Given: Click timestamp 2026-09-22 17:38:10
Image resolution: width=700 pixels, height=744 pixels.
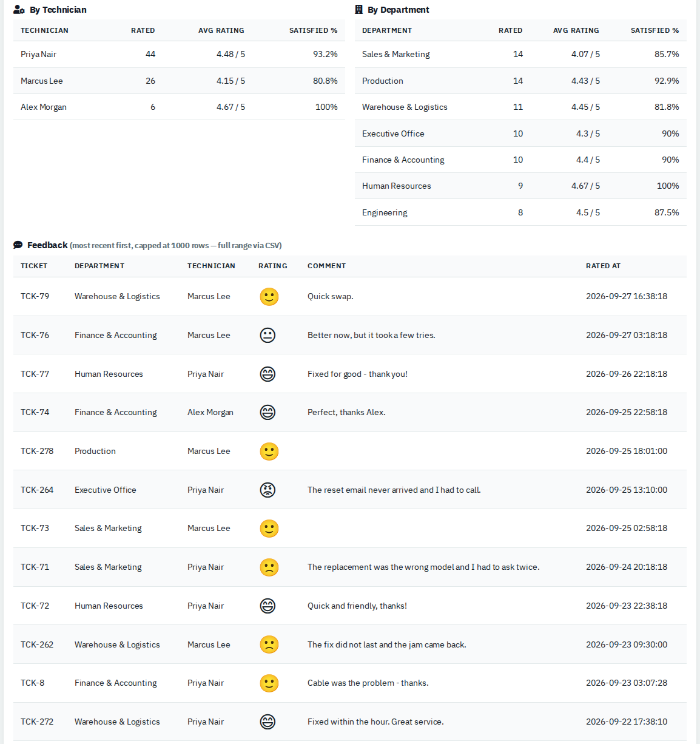Looking at the screenshot, I should pyautogui.click(x=627, y=722).
